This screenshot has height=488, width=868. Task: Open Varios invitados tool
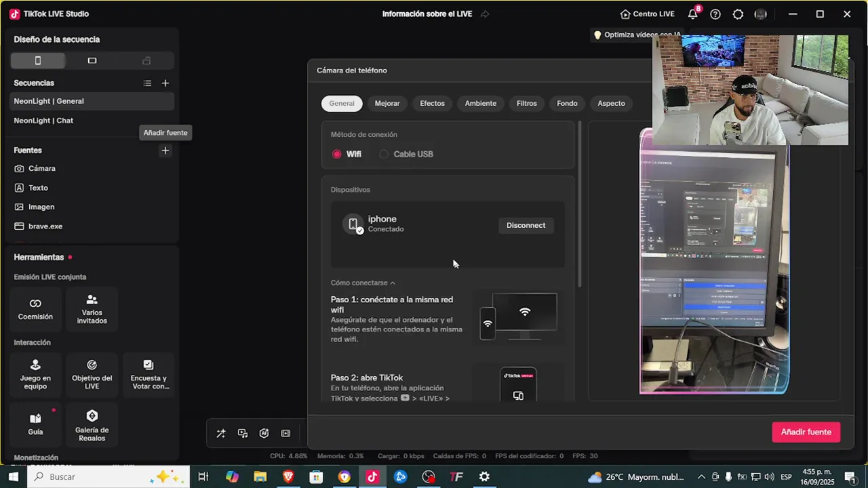(x=92, y=308)
